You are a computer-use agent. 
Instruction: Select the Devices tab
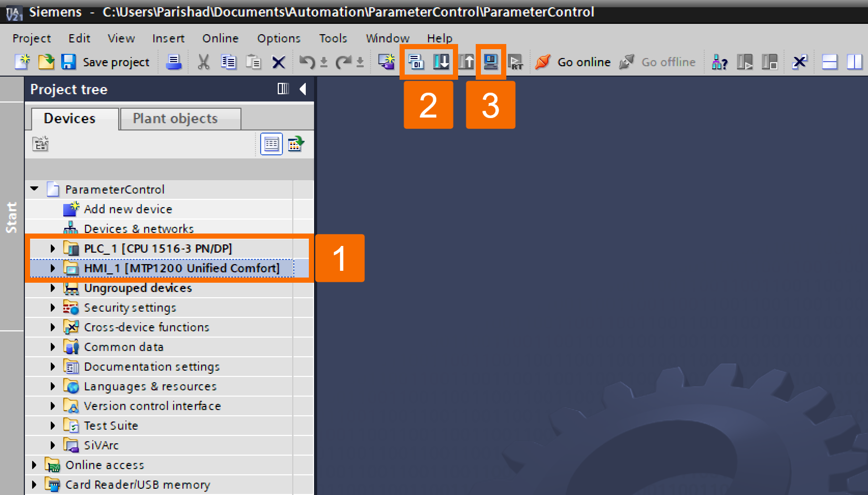click(x=75, y=119)
